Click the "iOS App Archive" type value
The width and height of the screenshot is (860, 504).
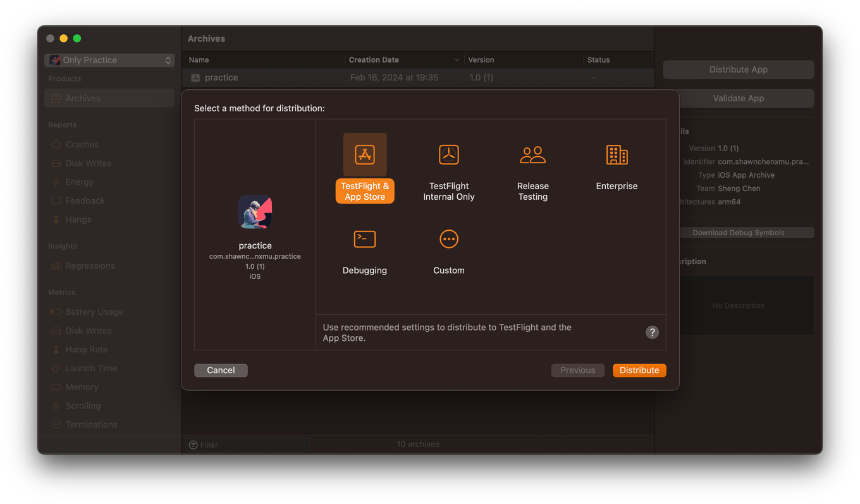(x=746, y=175)
